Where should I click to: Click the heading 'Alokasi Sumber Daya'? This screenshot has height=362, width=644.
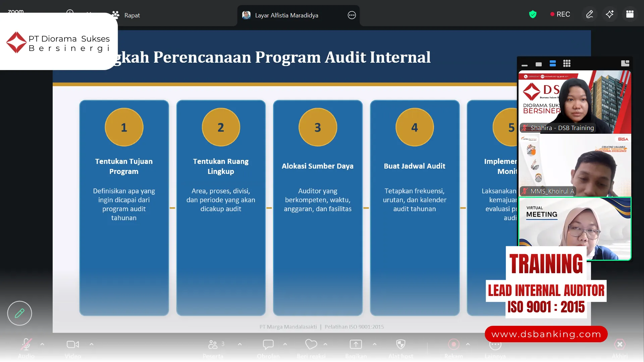(x=318, y=166)
